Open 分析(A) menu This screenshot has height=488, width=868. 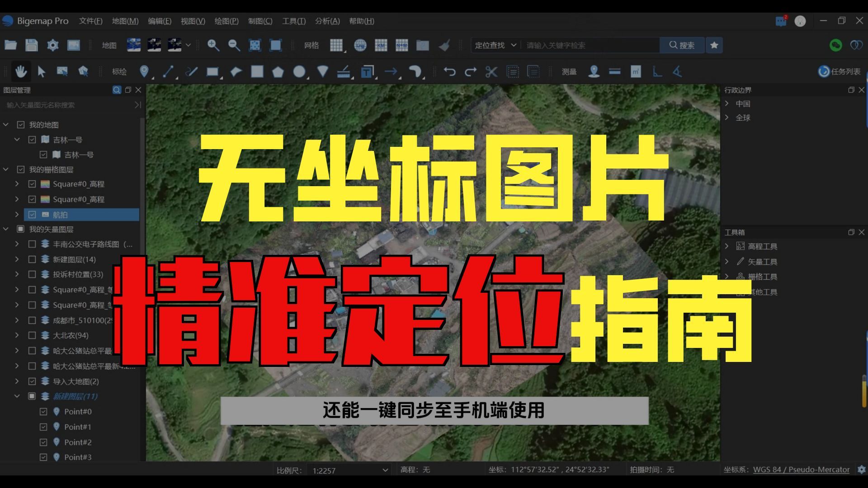[x=327, y=21]
